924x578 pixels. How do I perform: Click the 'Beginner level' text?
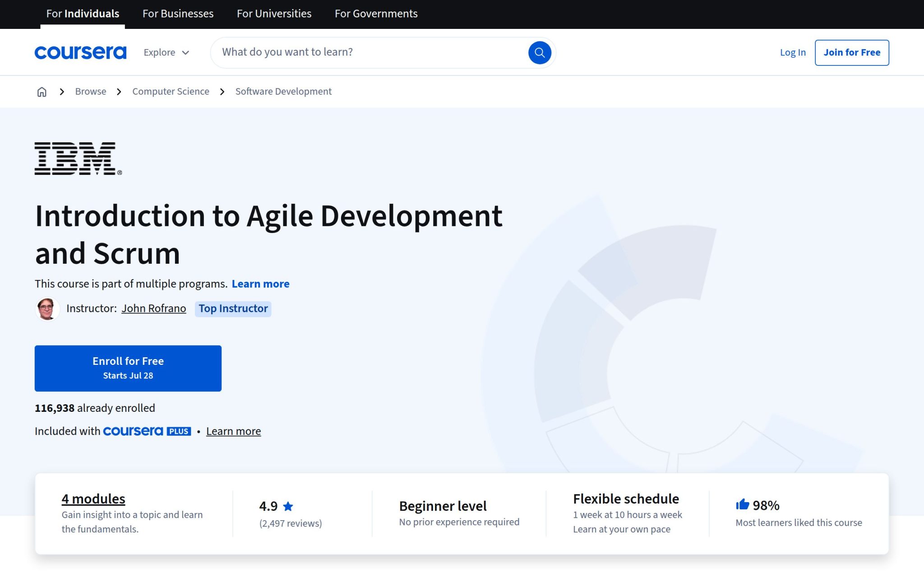pyautogui.click(x=443, y=506)
